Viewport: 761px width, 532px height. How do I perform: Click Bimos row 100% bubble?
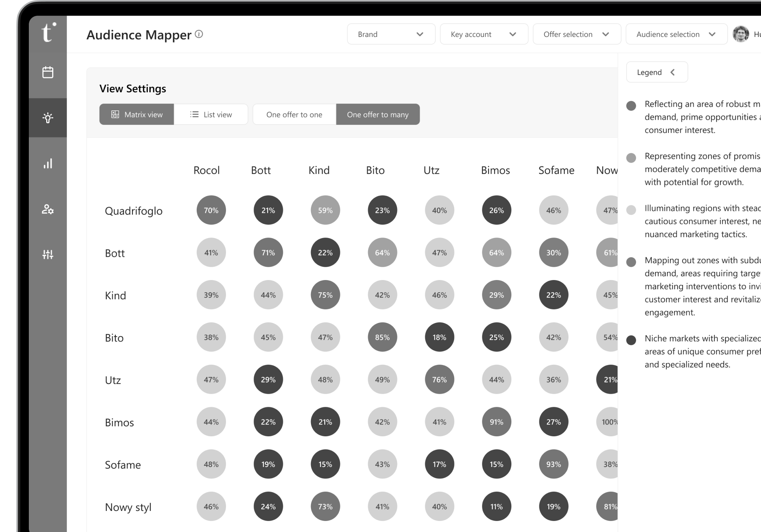tap(607, 422)
